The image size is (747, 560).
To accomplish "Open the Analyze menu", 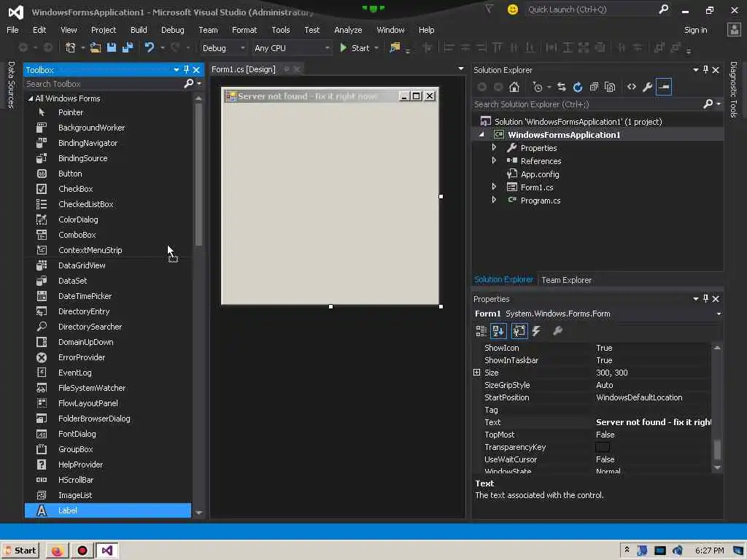I will coord(348,30).
